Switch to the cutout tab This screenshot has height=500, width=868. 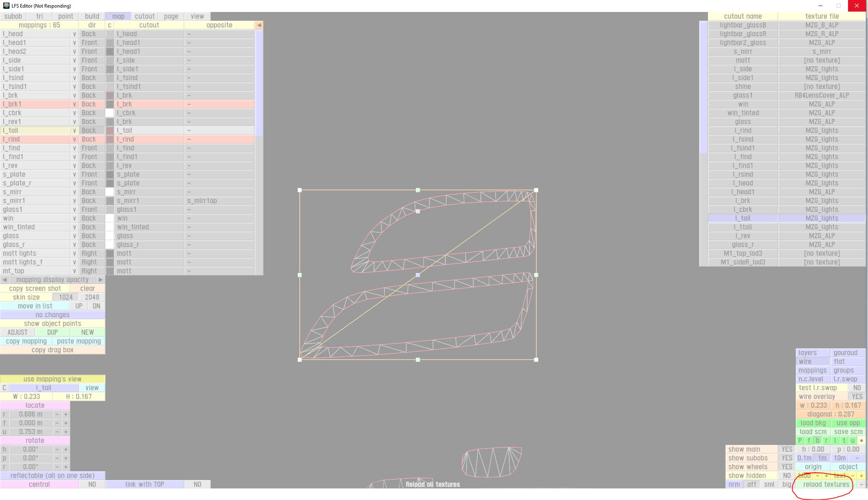tap(144, 16)
